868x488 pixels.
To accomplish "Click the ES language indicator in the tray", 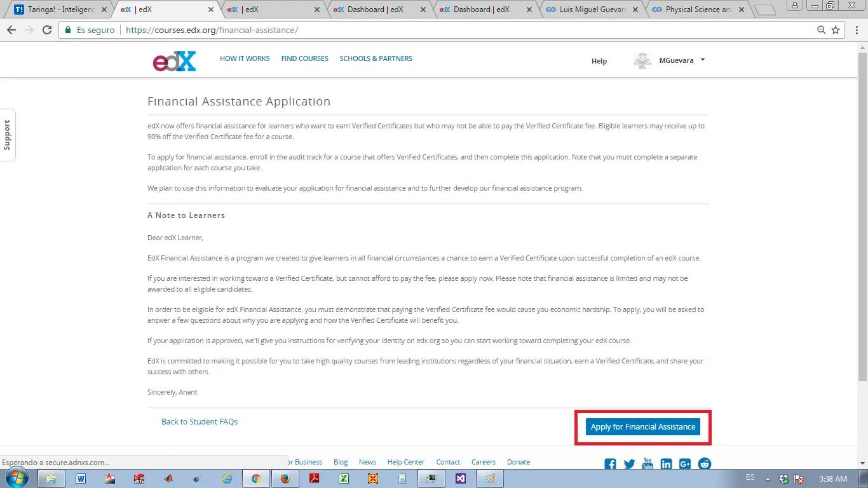I will tap(750, 478).
